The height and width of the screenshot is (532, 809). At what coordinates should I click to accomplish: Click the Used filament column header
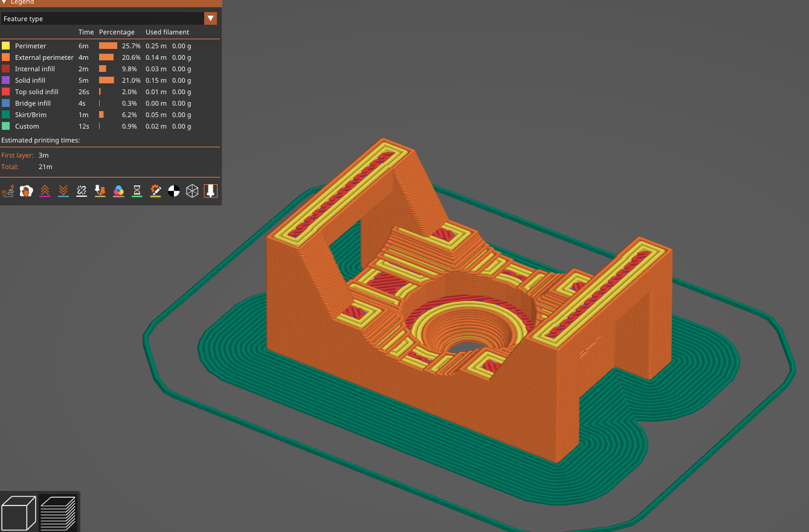pos(167,32)
